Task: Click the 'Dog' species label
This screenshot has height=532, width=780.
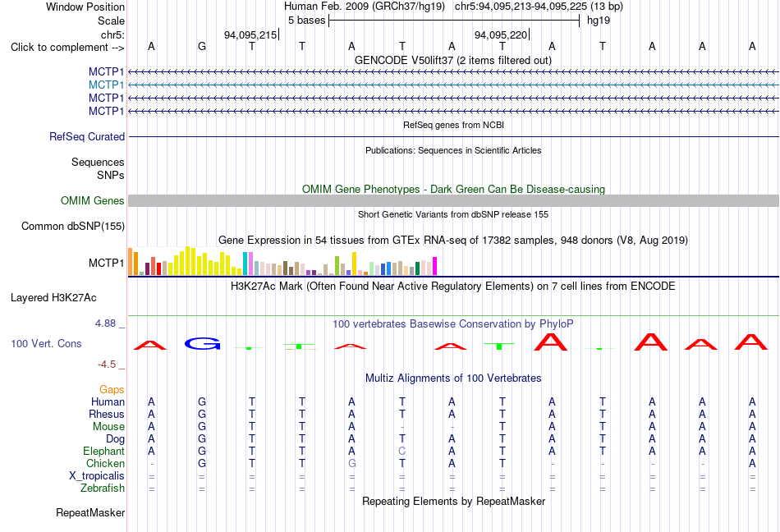Action: tap(115, 439)
